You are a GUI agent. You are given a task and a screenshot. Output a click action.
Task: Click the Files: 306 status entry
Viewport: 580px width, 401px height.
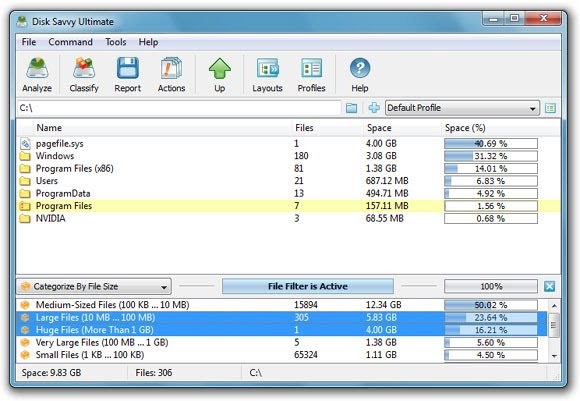(x=154, y=373)
